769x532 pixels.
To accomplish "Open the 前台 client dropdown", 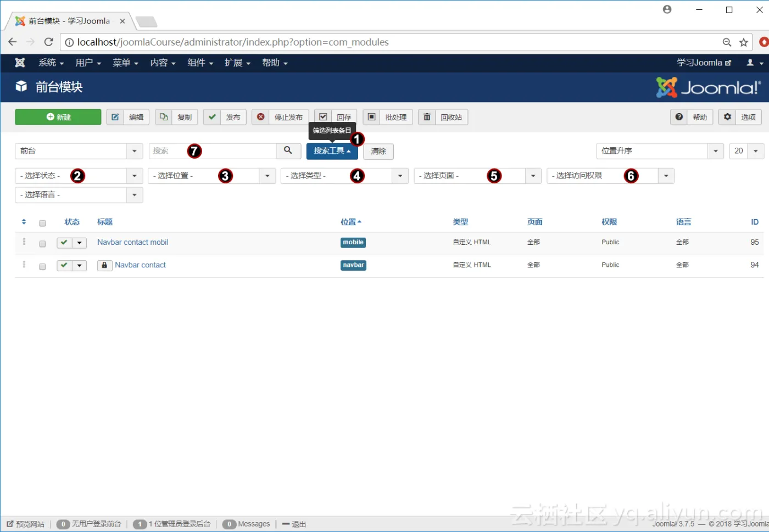I will tap(79, 151).
